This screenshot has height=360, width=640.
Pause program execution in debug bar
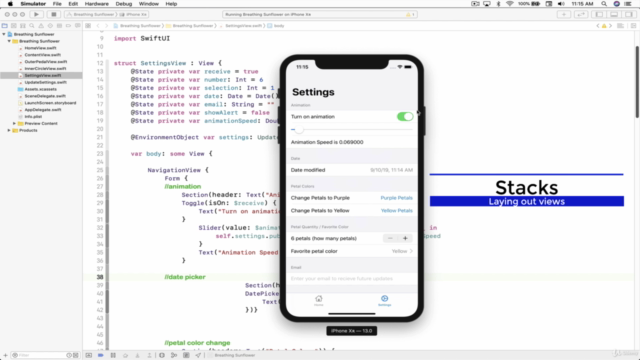click(113, 355)
